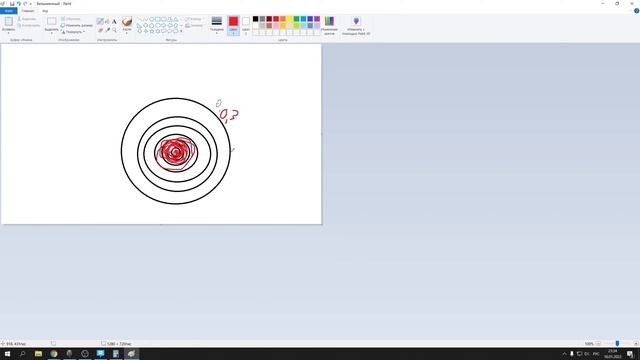
Task: Open the Customize quick access toolbar arrow
Action: tap(31, 4)
